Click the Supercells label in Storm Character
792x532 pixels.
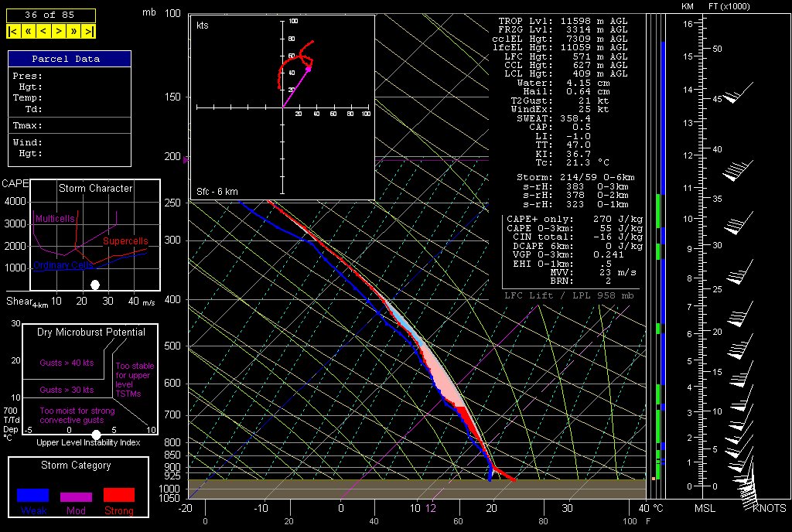125,242
